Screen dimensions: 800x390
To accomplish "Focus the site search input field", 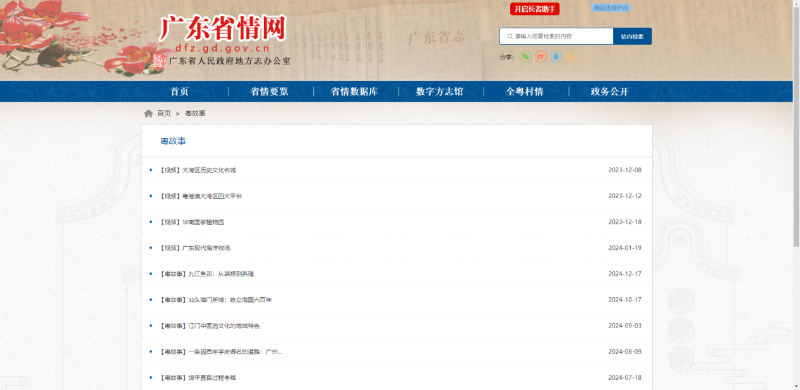I will [x=556, y=36].
